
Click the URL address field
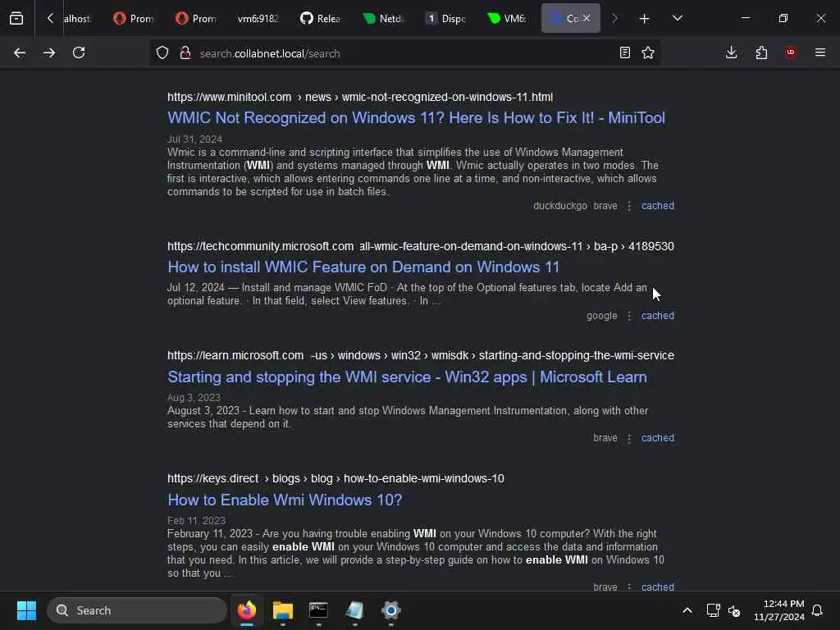click(x=404, y=53)
